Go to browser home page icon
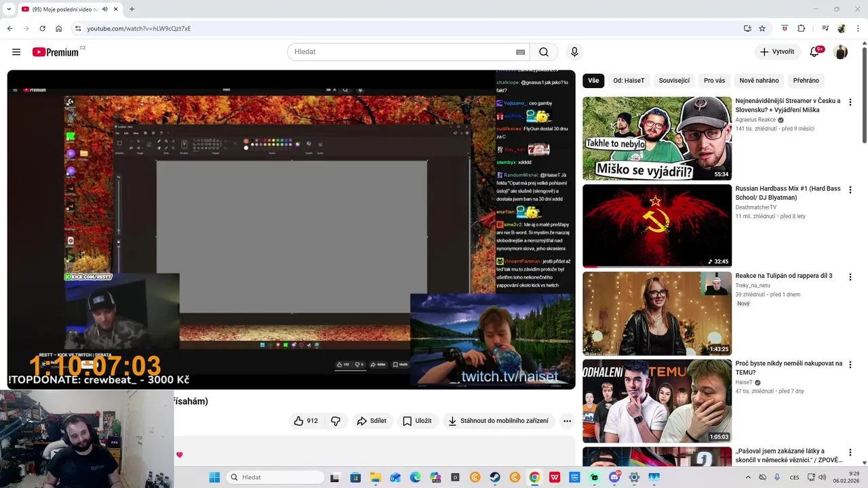Viewport: 868px width, 488px height. click(59, 28)
